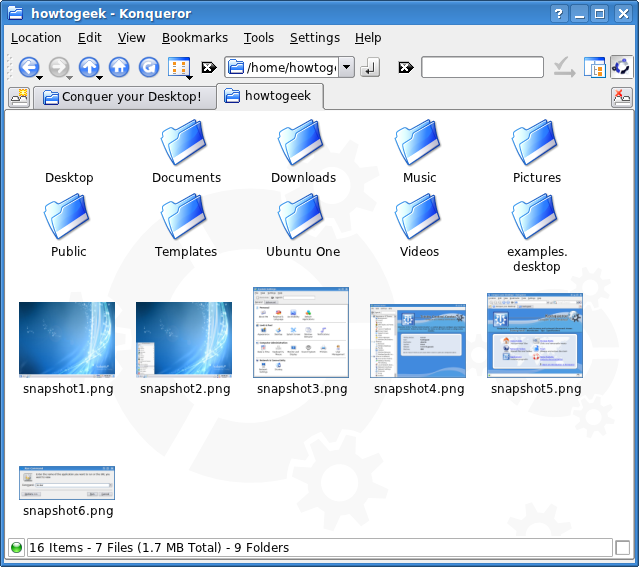Select the snapshot2.png thumbnail
The width and height of the screenshot is (639, 567).
pyautogui.click(x=184, y=340)
